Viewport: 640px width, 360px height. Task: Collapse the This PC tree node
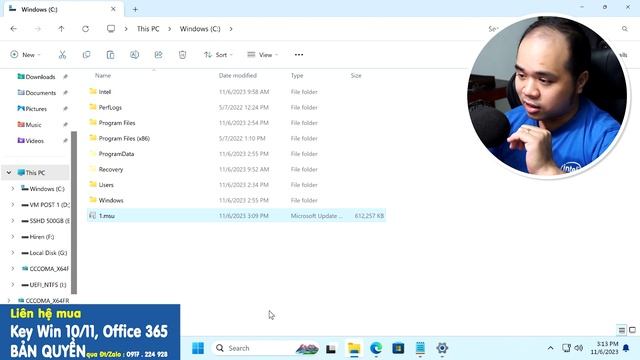(9, 173)
